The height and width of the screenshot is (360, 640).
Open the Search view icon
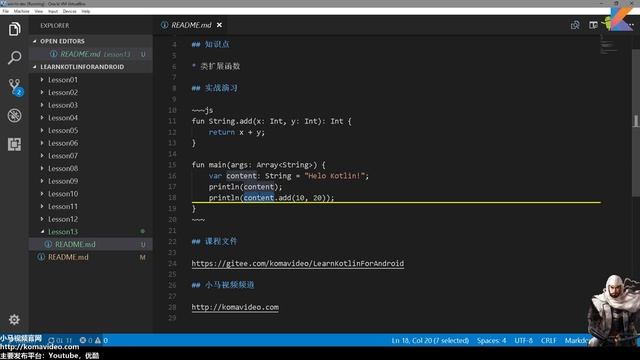coord(14,58)
